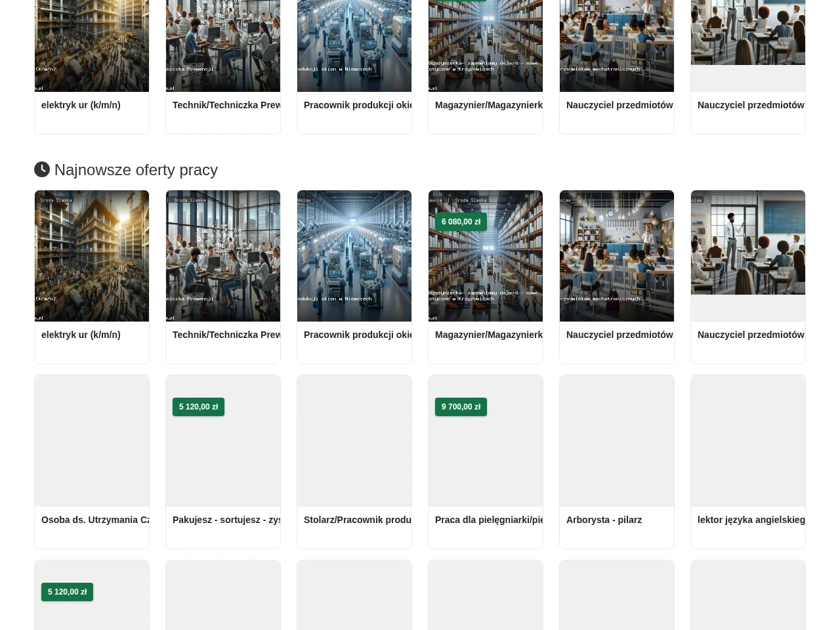
Task: Click Magazynier/Magazynierk title in topmost row
Action: tap(489, 105)
